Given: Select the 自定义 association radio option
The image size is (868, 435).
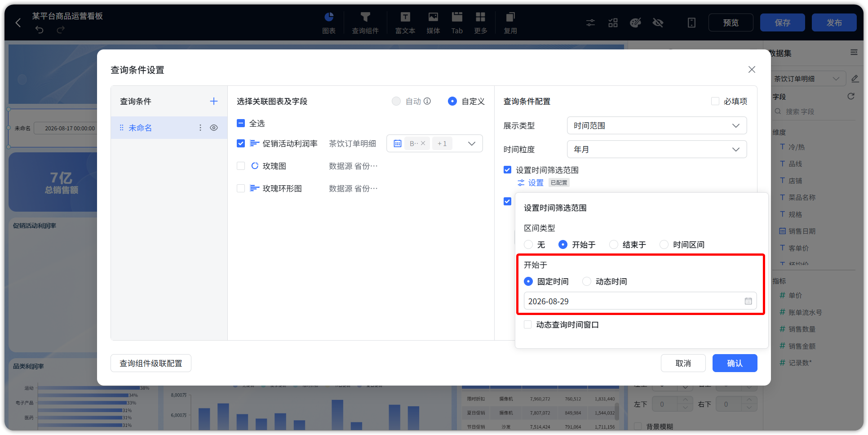Looking at the screenshot, I should (x=452, y=101).
